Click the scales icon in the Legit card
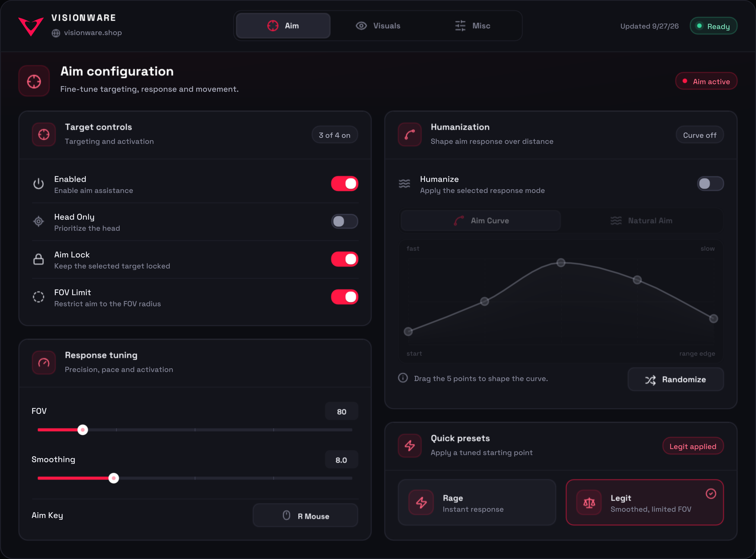Viewport: 756px width, 559px height. pos(589,503)
